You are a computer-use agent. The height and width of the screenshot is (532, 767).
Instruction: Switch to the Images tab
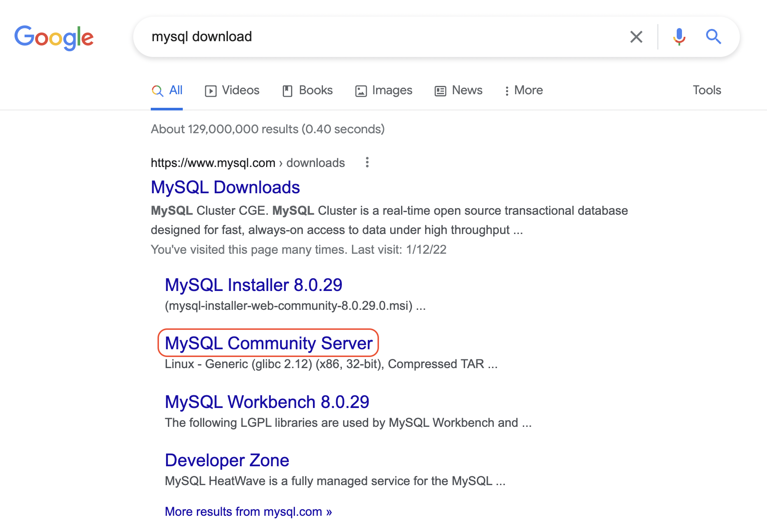click(x=384, y=90)
